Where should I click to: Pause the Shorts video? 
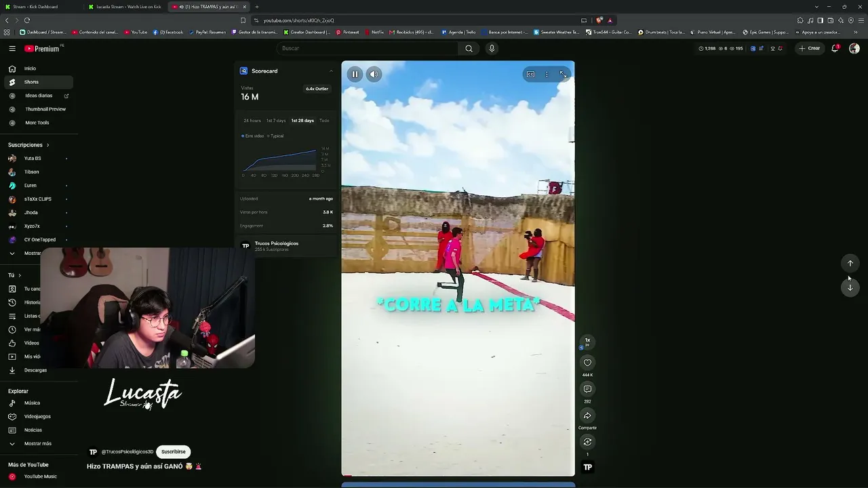tap(355, 75)
